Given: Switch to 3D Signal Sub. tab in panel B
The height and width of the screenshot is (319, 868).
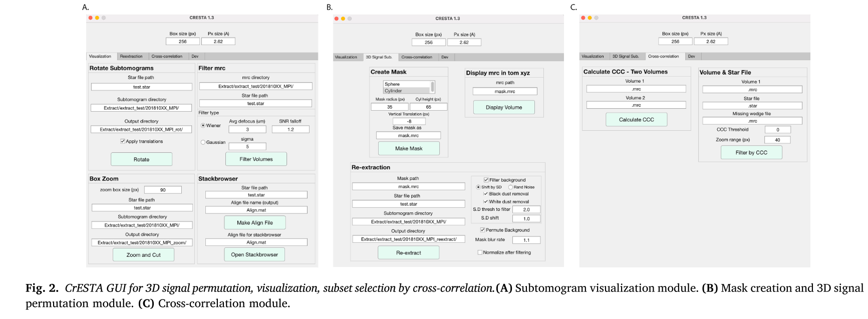Looking at the screenshot, I should coord(379,57).
